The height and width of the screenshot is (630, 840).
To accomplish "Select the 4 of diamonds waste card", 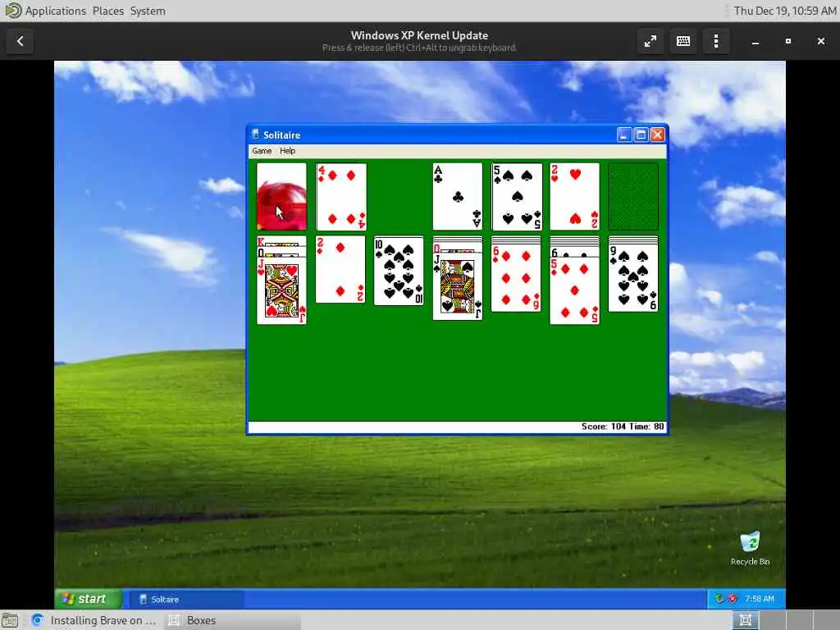I will (341, 197).
